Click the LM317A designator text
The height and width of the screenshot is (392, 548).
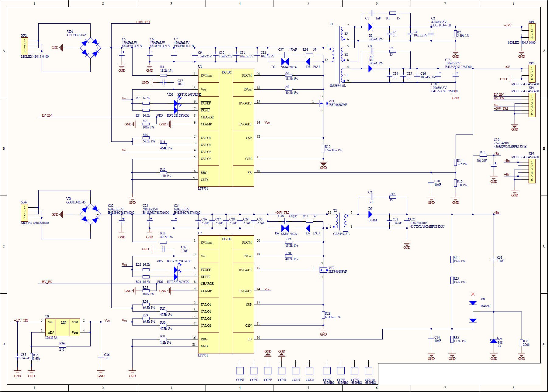pos(51,338)
